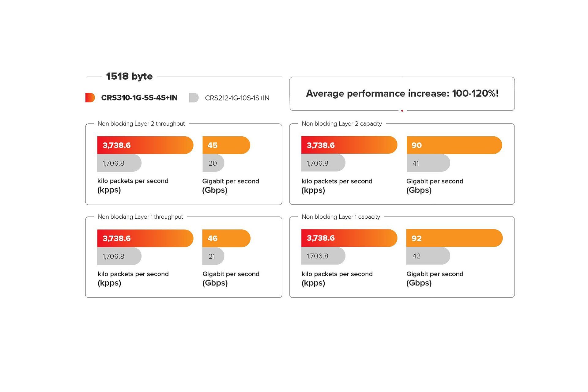Select the CRS212-1G-10S-1S+IN legend label
This screenshot has height=392, width=588.
(x=237, y=98)
